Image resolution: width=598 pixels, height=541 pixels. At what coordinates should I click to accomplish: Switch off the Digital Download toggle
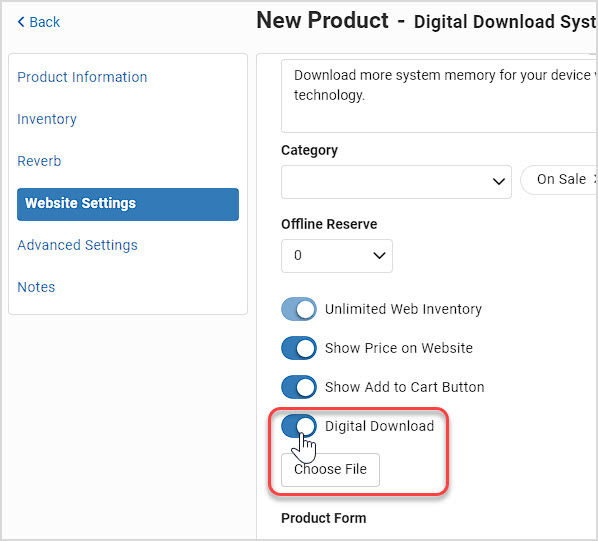tap(299, 426)
